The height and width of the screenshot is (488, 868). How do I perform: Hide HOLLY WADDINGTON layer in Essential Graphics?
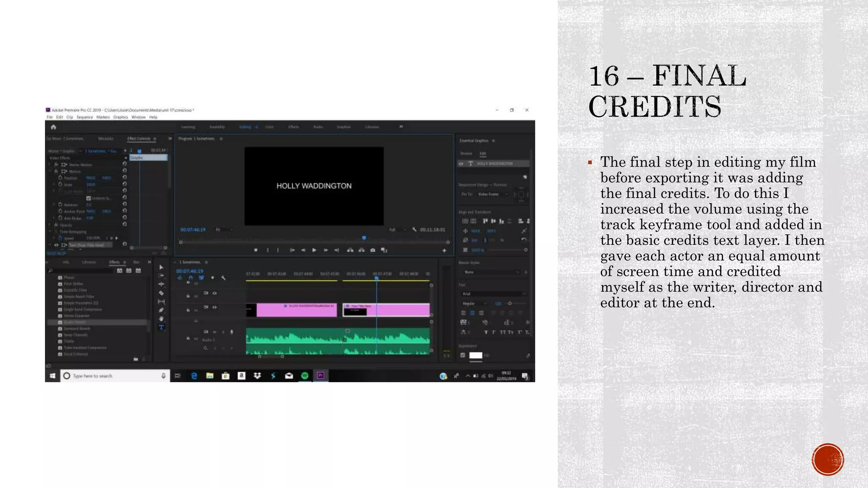(461, 164)
